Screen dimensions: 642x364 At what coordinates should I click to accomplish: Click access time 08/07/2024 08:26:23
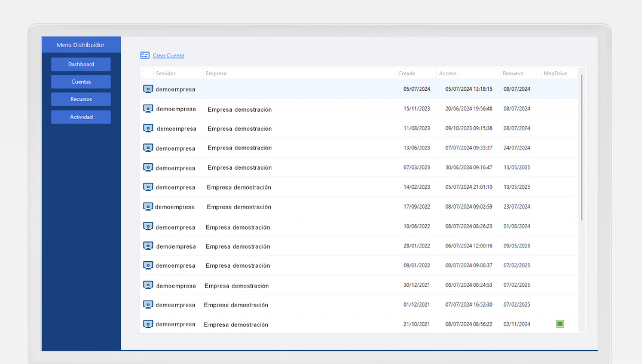pyautogui.click(x=469, y=226)
